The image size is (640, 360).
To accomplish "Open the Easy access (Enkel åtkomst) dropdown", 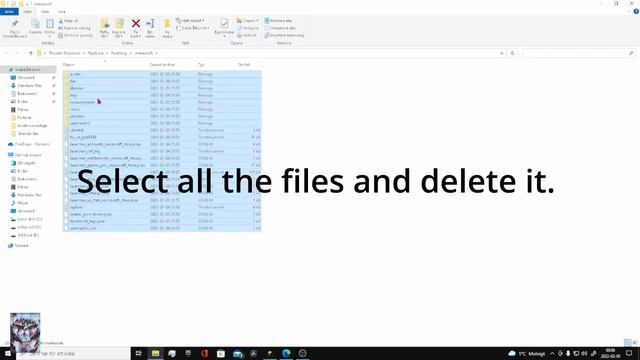I will tap(193, 28).
